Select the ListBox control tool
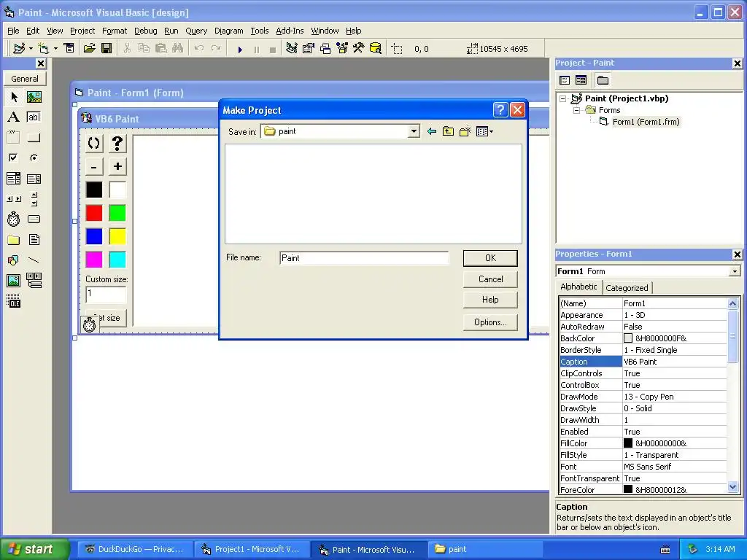This screenshot has width=747, height=560. pyautogui.click(x=34, y=179)
